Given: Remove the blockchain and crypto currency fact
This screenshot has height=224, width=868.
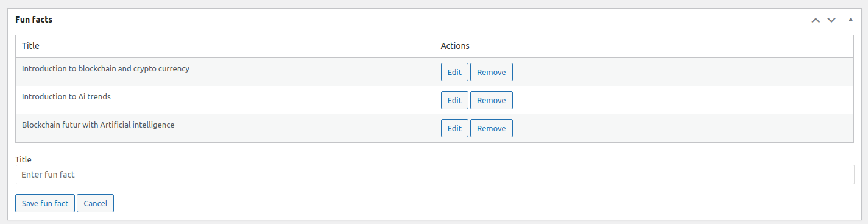Looking at the screenshot, I should (492, 72).
